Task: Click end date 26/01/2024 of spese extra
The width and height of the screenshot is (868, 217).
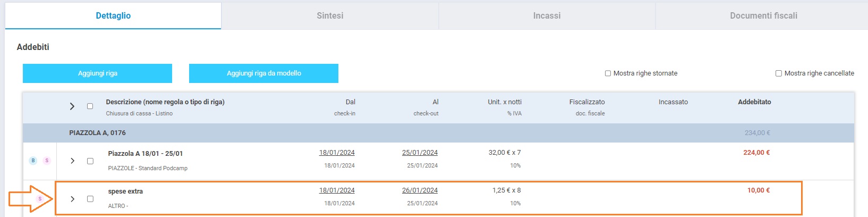Action: tap(420, 190)
